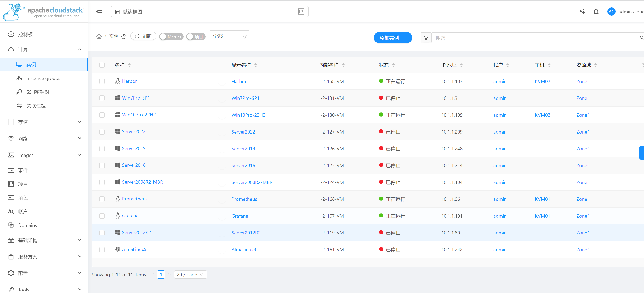Open Win10Pro-22H2 display name link
The height and width of the screenshot is (293, 644).
coord(248,115)
